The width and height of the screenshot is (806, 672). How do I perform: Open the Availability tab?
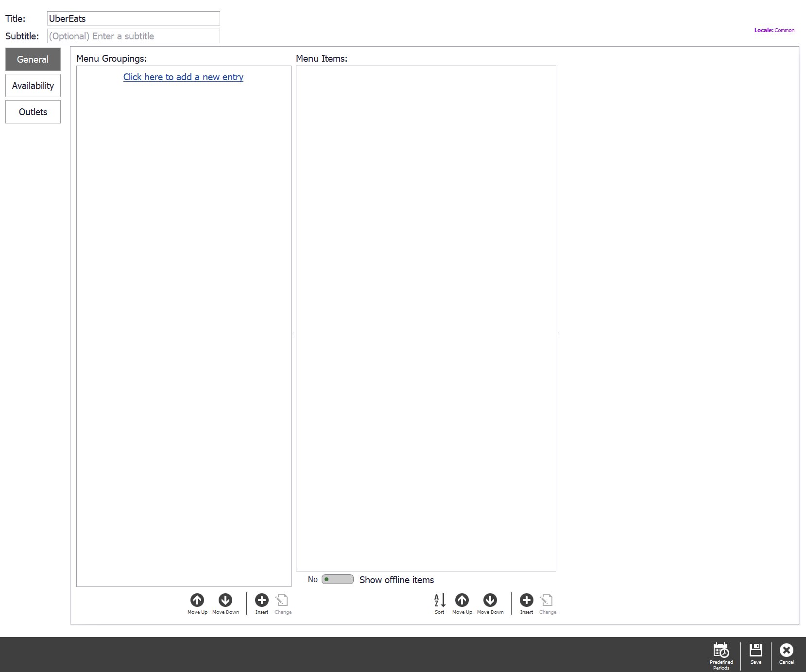click(x=33, y=86)
